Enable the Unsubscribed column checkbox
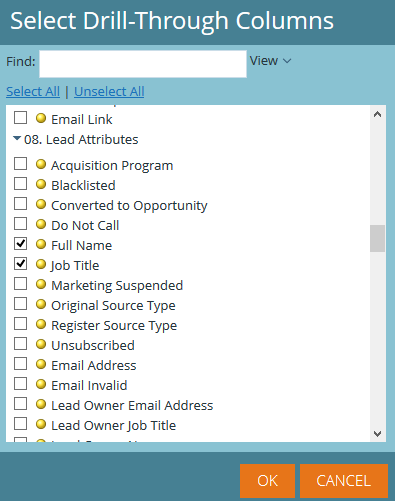This screenshot has width=395, height=501. click(x=20, y=344)
